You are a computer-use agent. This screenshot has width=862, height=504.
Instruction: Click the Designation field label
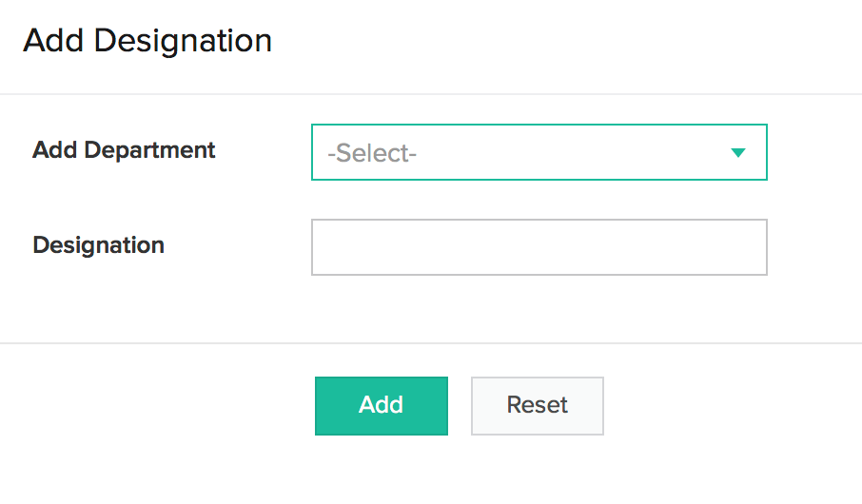coord(98,245)
